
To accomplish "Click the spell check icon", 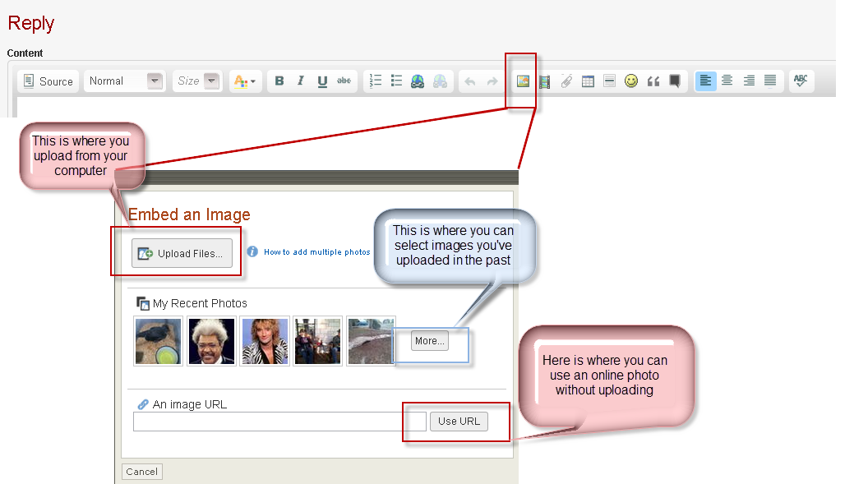I will click(800, 81).
